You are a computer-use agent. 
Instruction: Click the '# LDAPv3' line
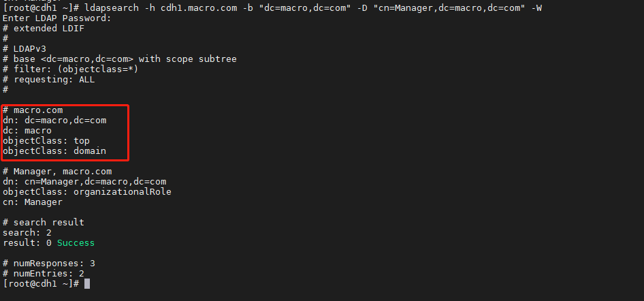point(25,49)
